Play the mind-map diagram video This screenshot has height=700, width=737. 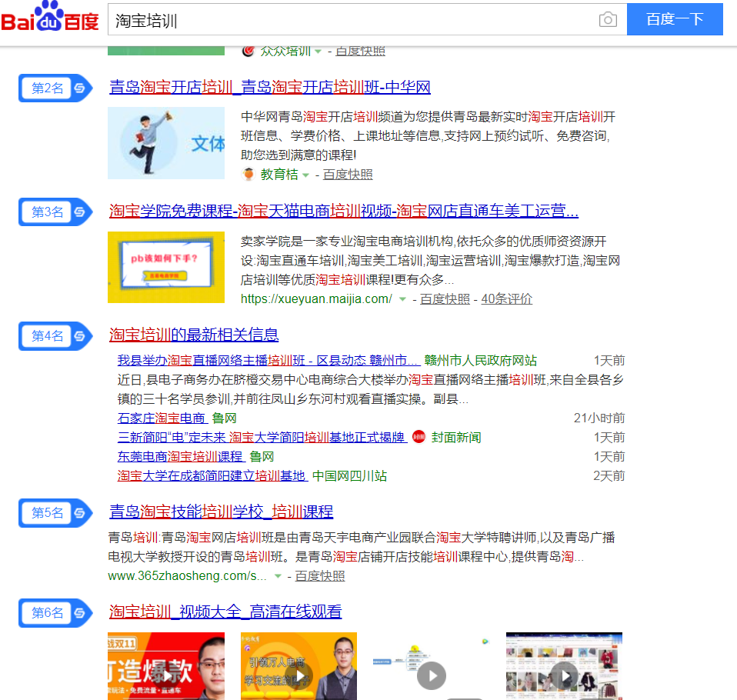tap(432, 665)
